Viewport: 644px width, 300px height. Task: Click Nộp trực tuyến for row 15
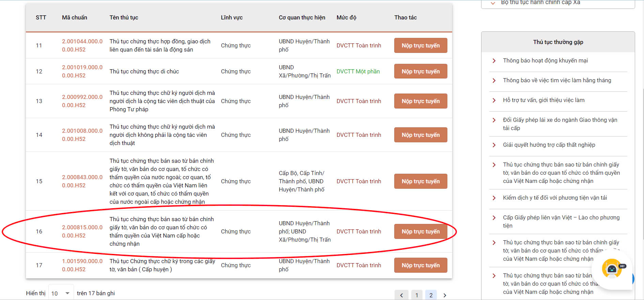(420, 181)
